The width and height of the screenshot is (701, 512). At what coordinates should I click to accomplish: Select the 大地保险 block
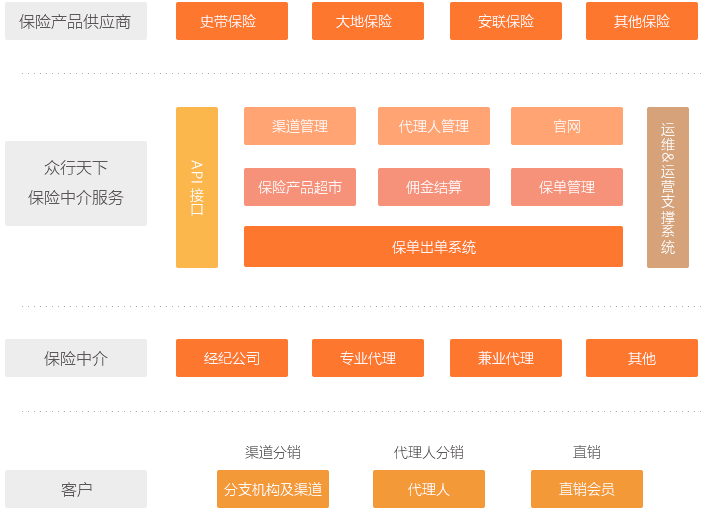(x=367, y=21)
